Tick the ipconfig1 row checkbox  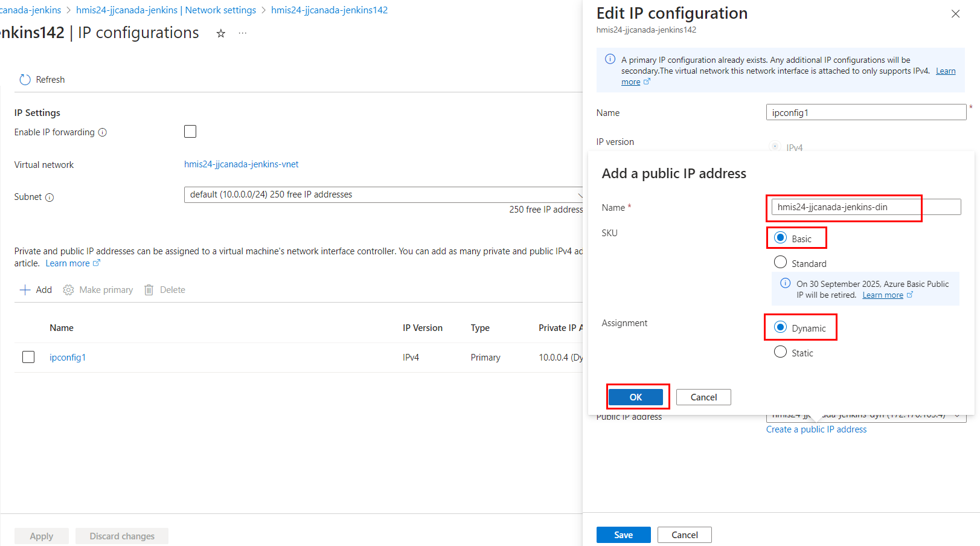pos(28,357)
